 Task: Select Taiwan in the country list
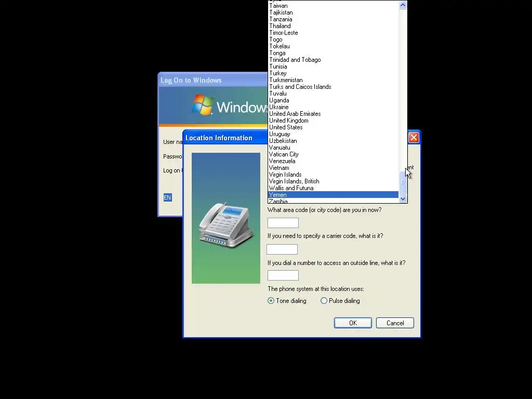pos(333,6)
